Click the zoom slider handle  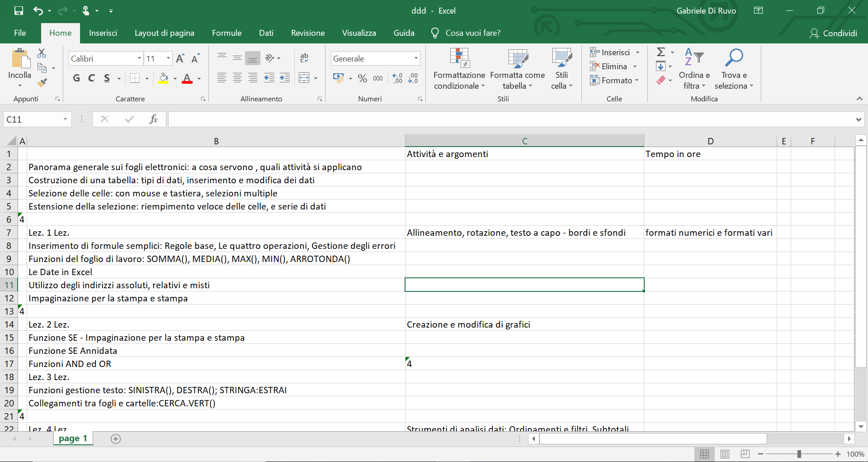click(x=799, y=454)
